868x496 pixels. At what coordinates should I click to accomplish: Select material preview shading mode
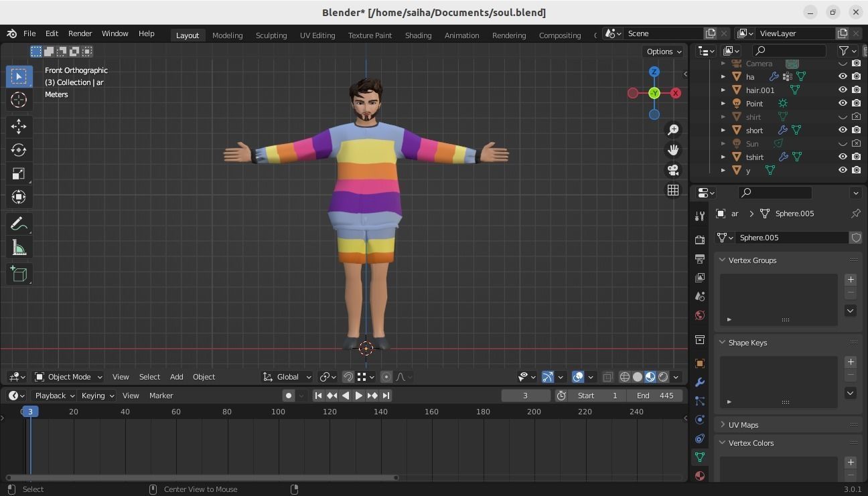pos(650,377)
